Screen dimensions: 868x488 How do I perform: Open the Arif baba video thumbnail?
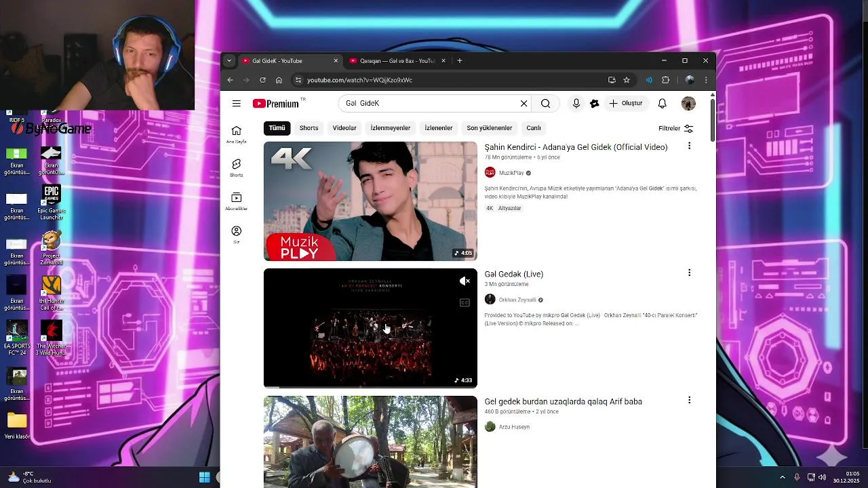[x=370, y=442]
